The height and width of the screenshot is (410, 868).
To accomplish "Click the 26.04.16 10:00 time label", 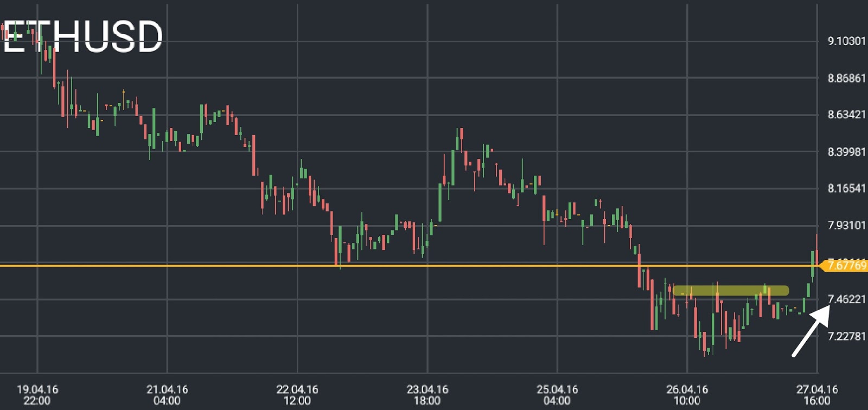I will (687, 395).
